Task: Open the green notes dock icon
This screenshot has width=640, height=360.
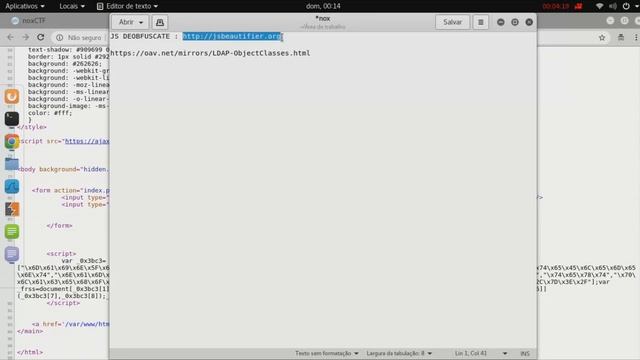Action: pyautogui.click(x=12, y=231)
